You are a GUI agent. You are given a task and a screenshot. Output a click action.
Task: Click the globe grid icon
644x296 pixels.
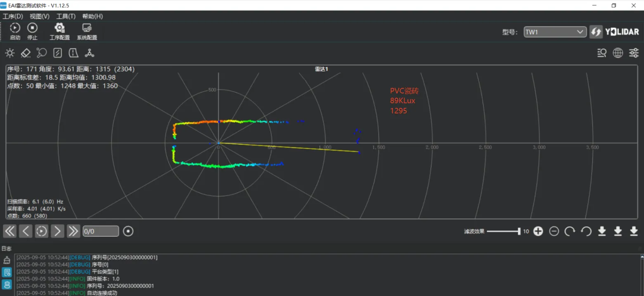(618, 53)
